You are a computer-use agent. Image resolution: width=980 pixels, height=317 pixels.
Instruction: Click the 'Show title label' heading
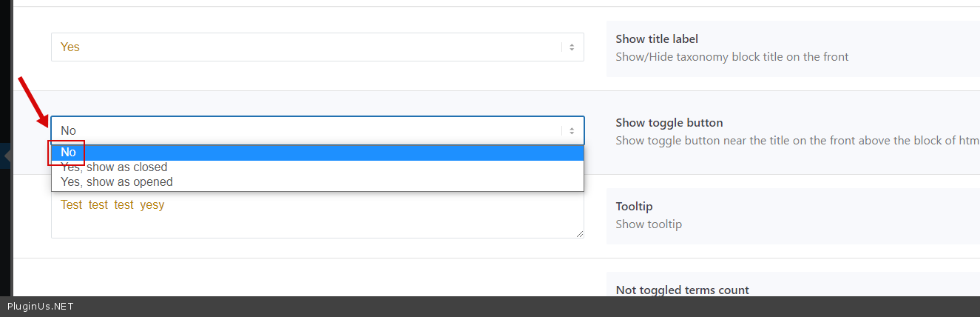pos(656,39)
